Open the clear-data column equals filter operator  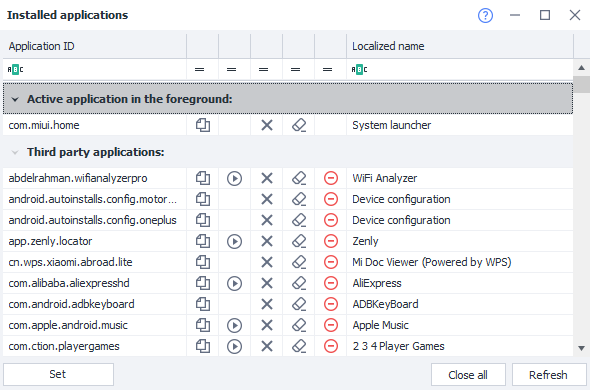tap(295, 70)
